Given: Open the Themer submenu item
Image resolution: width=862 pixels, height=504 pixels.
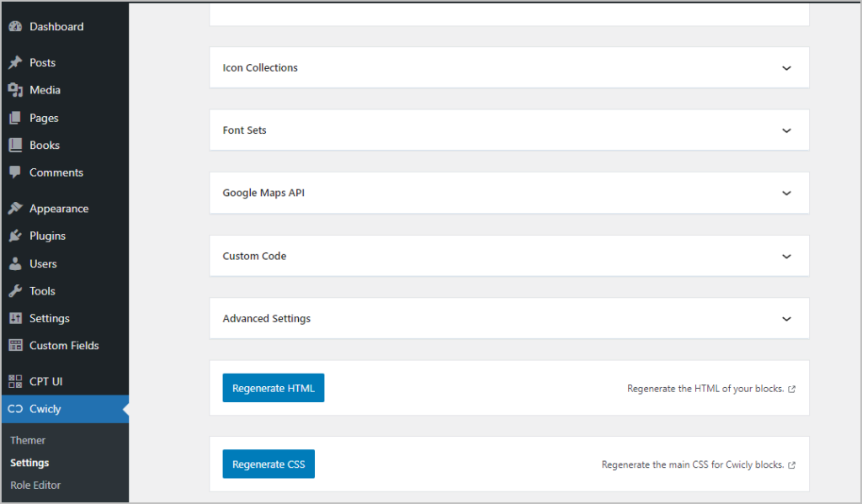Looking at the screenshot, I should tap(28, 440).
